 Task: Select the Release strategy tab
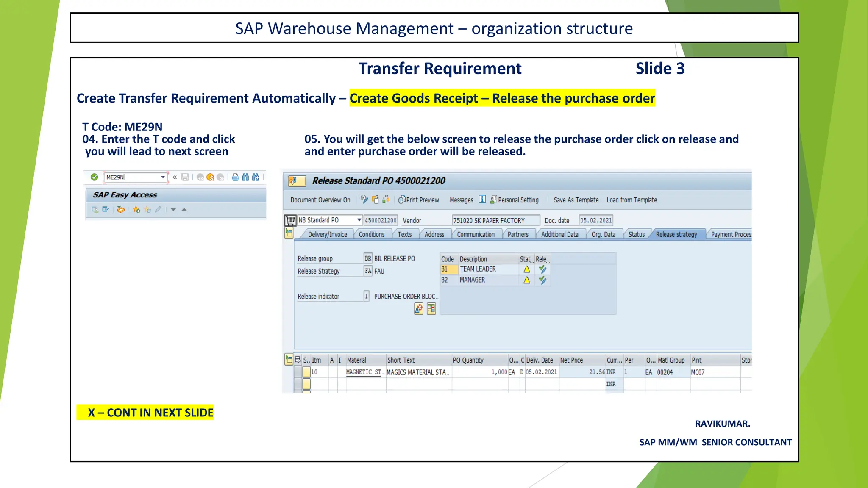click(x=676, y=235)
